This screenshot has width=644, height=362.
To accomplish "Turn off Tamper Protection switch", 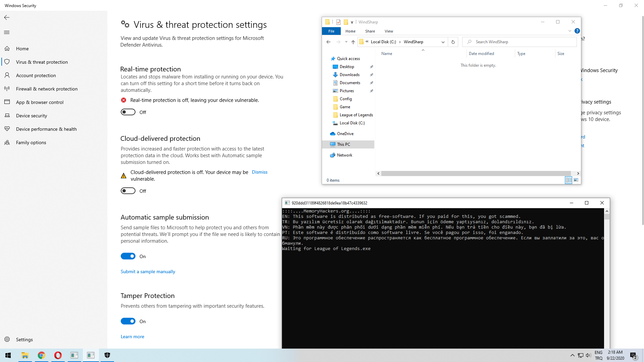I will tap(128, 321).
